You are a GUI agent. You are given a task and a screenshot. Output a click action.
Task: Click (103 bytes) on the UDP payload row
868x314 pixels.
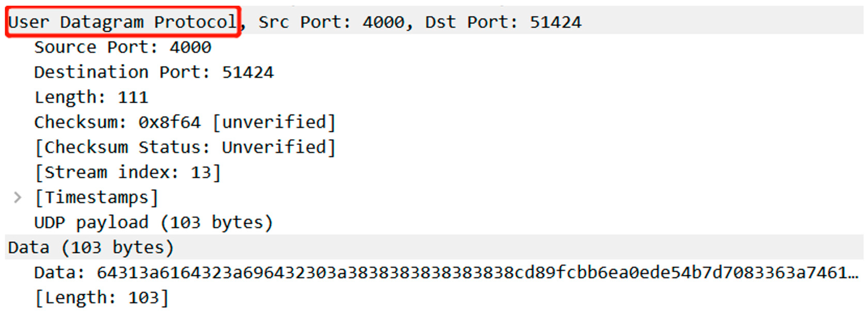(216, 223)
